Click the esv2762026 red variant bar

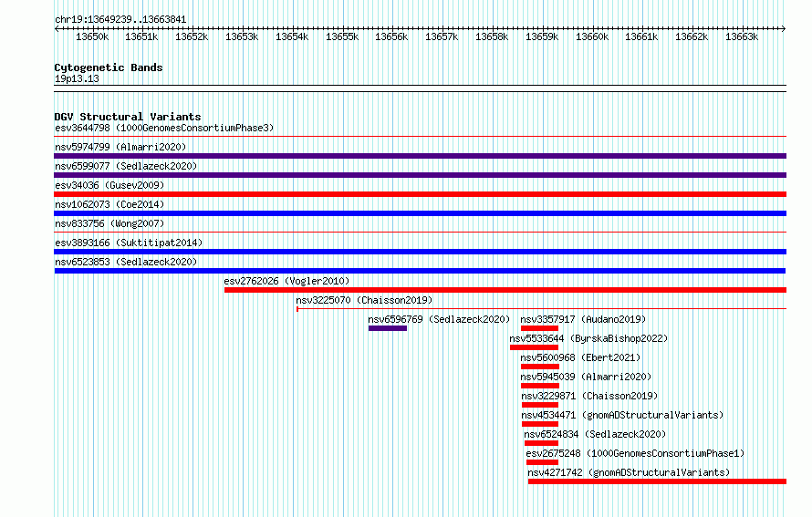505,290
